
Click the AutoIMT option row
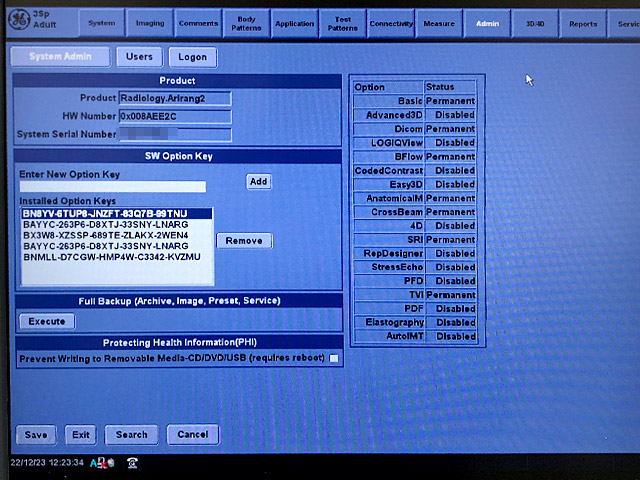(415, 336)
